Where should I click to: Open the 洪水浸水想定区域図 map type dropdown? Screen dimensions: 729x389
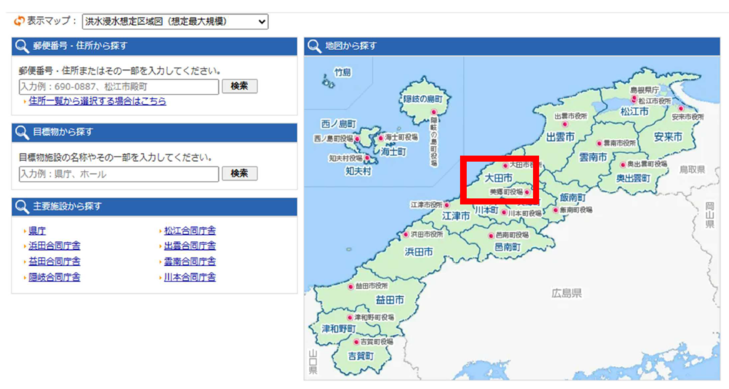175,21
